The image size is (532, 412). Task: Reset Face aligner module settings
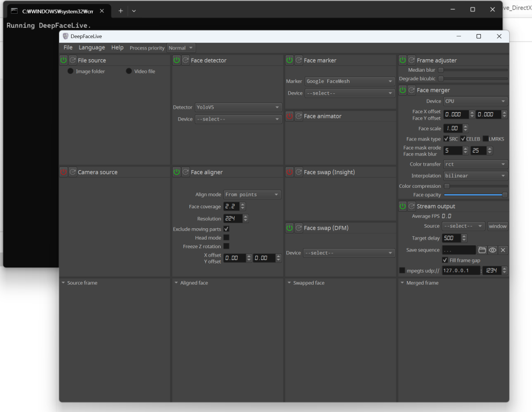pos(186,172)
